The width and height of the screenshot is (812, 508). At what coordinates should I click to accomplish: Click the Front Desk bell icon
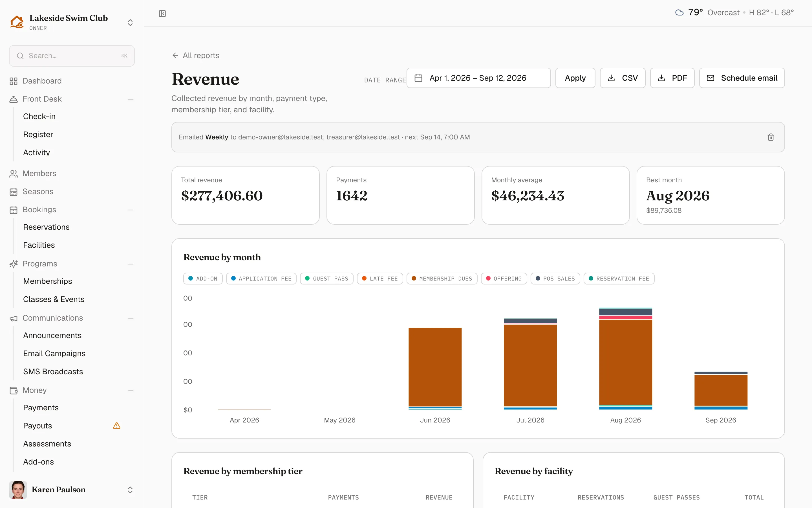(14, 99)
